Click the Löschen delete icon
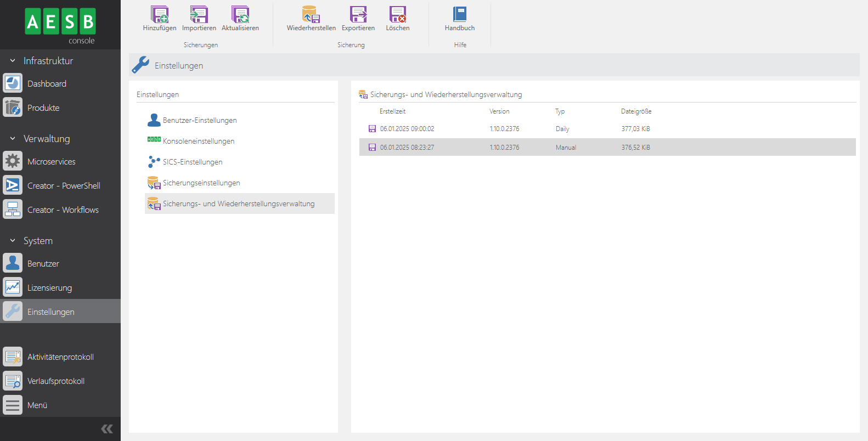This screenshot has width=868, height=441. point(397,15)
